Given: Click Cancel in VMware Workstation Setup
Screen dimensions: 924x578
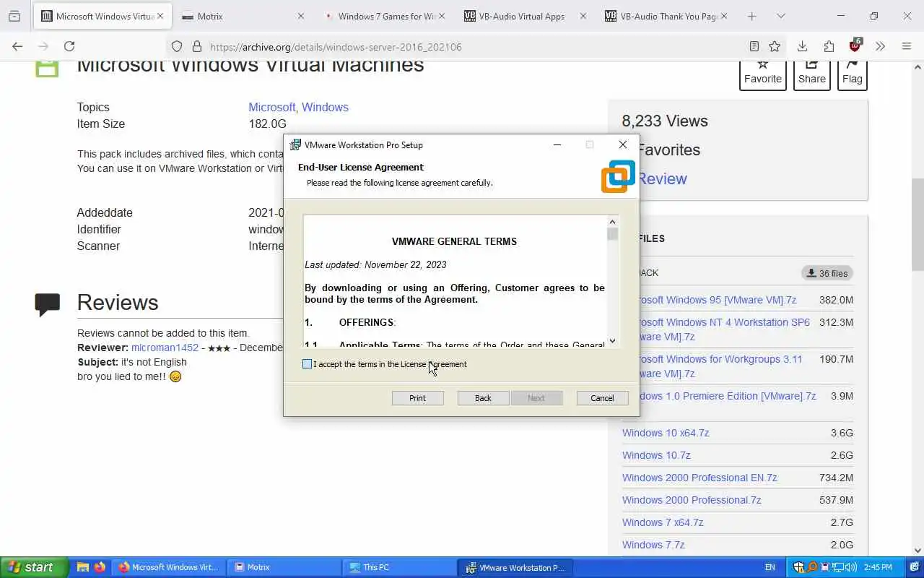Looking at the screenshot, I should (x=602, y=398).
